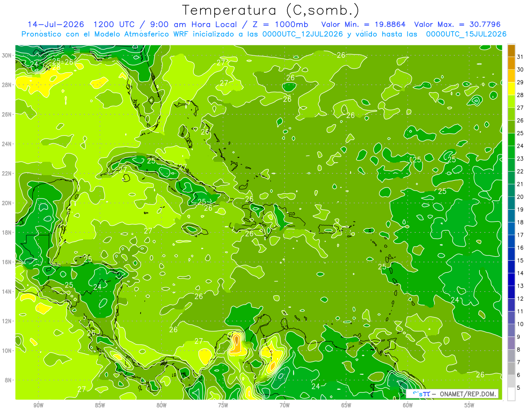Click the '90W' longitude axis label
The height and width of the screenshot is (411, 532).
click(39, 405)
